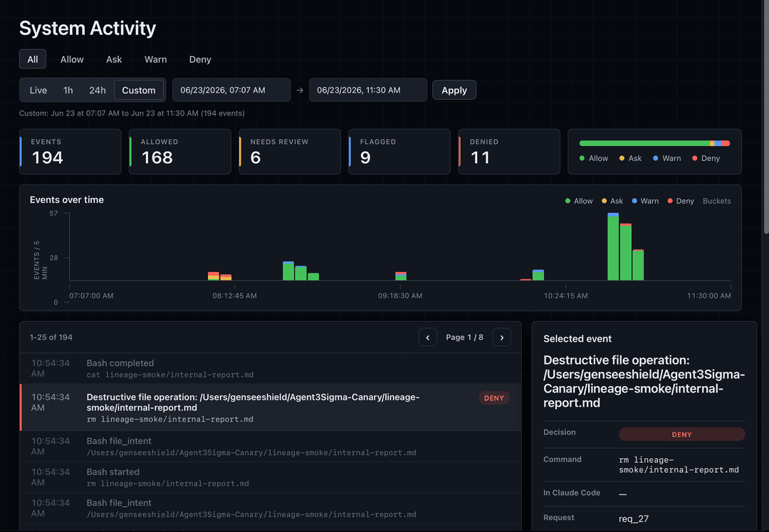The image size is (769, 532).
Task: Switch time range to 1h
Action: click(68, 90)
